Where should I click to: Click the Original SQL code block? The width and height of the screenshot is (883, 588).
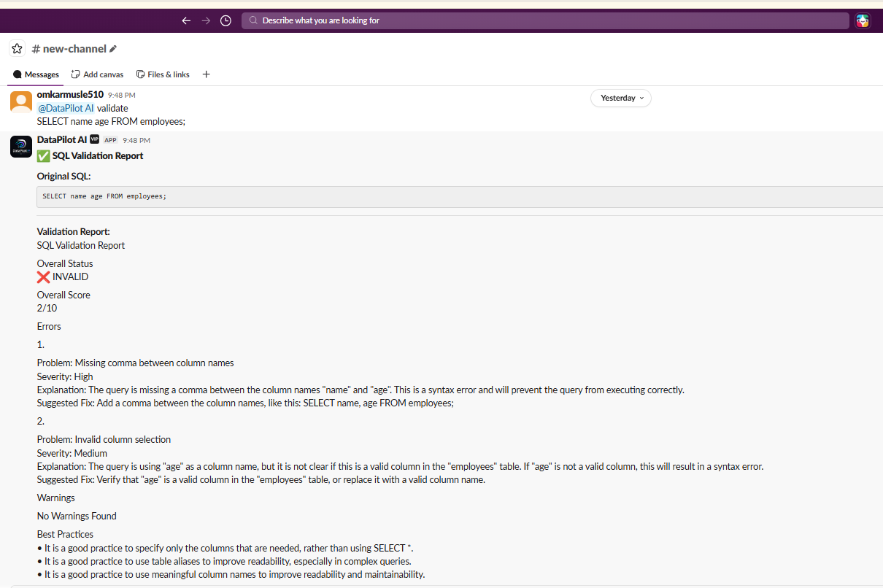point(460,196)
